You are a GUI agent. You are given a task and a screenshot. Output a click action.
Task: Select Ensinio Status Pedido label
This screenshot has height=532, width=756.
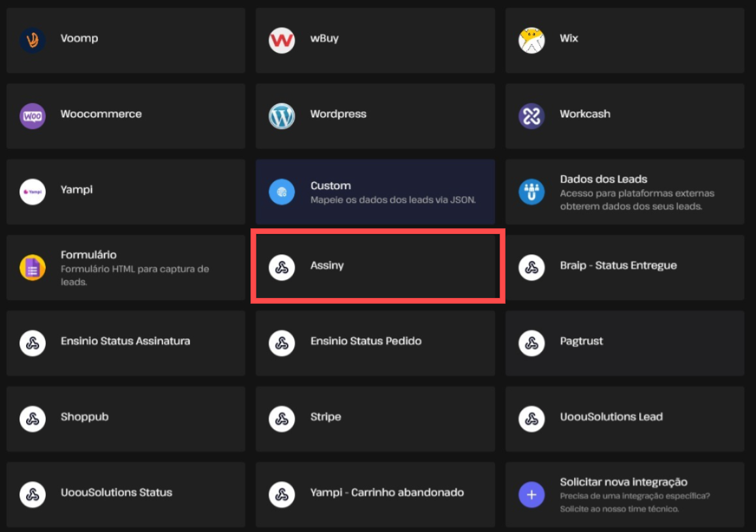pyautogui.click(x=366, y=341)
